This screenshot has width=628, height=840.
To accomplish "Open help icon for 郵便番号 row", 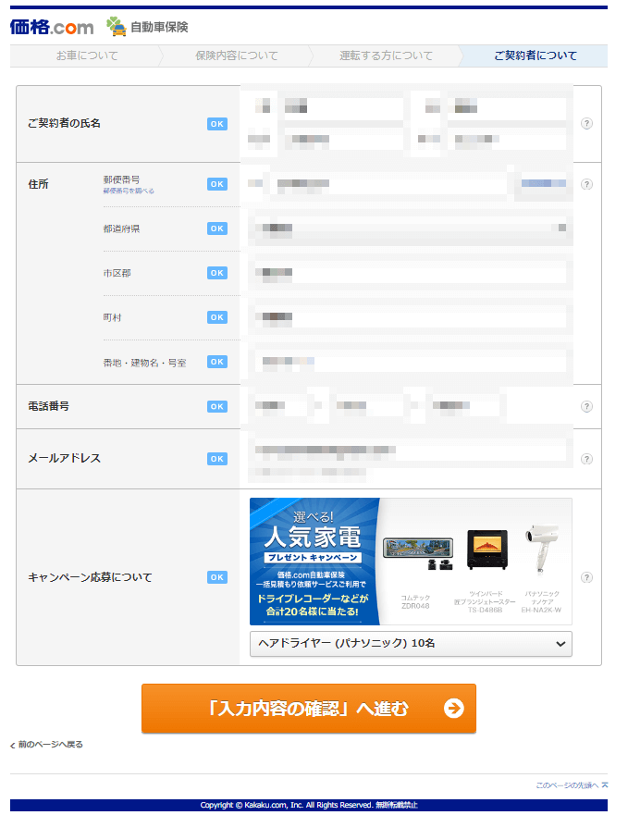I will click(586, 184).
